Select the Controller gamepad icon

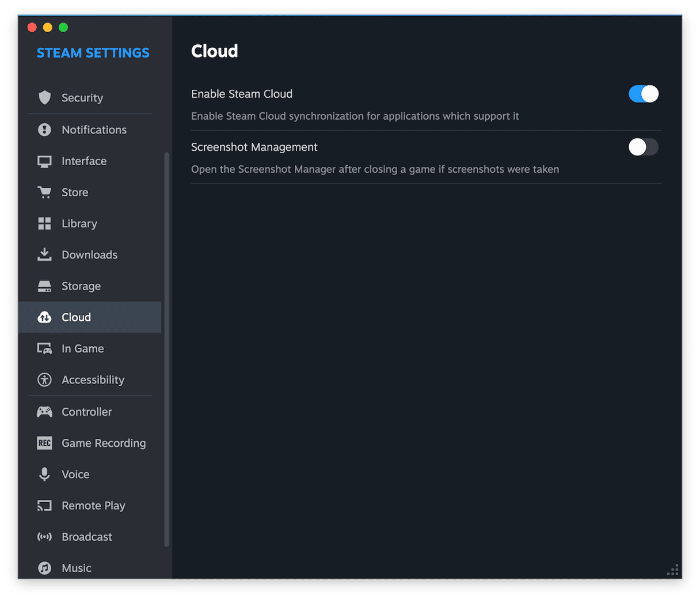pyautogui.click(x=44, y=412)
